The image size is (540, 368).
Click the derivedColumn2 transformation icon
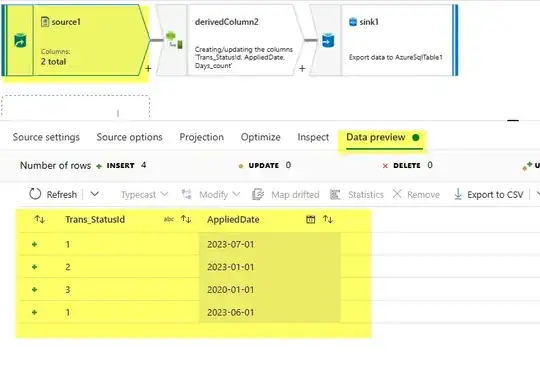(174, 40)
